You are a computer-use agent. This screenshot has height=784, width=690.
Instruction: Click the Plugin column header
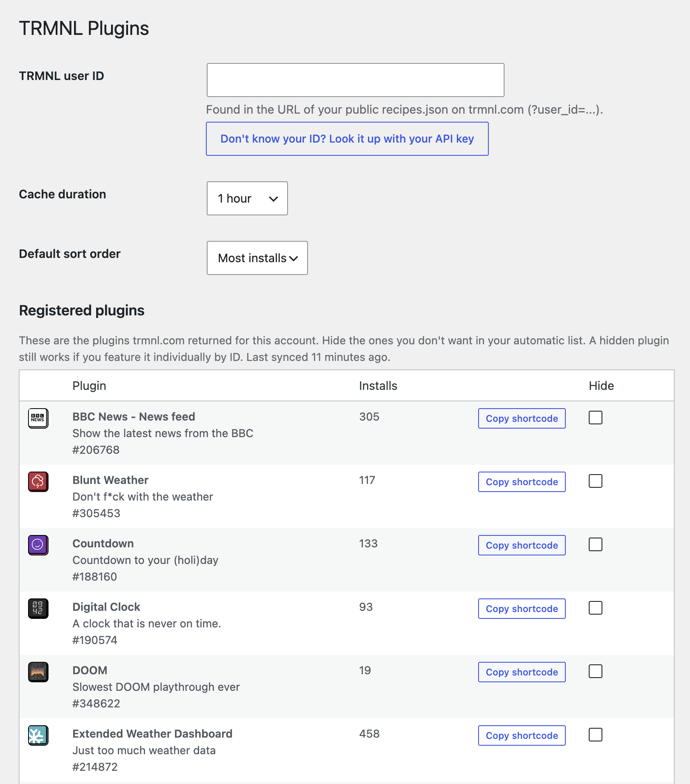click(89, 386)
